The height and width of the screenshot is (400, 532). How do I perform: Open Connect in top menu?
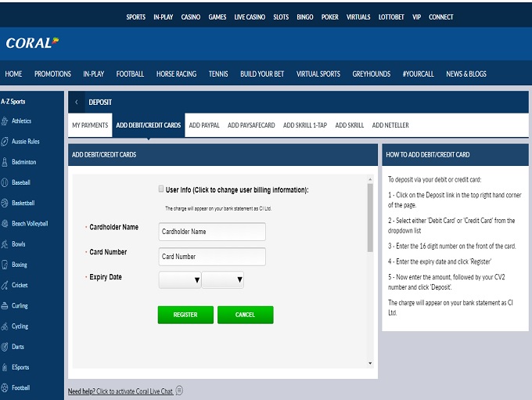pyautogui.click(x=441, y=17)
